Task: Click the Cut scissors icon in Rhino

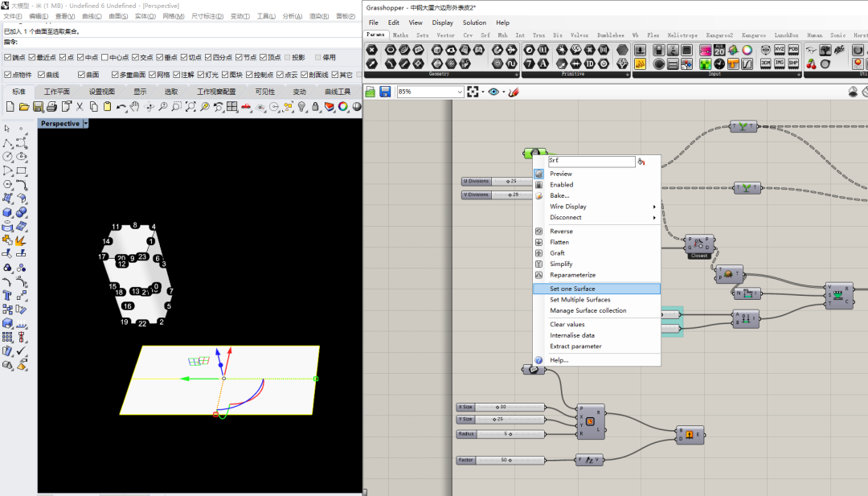Action: click(x=80, y=106)
